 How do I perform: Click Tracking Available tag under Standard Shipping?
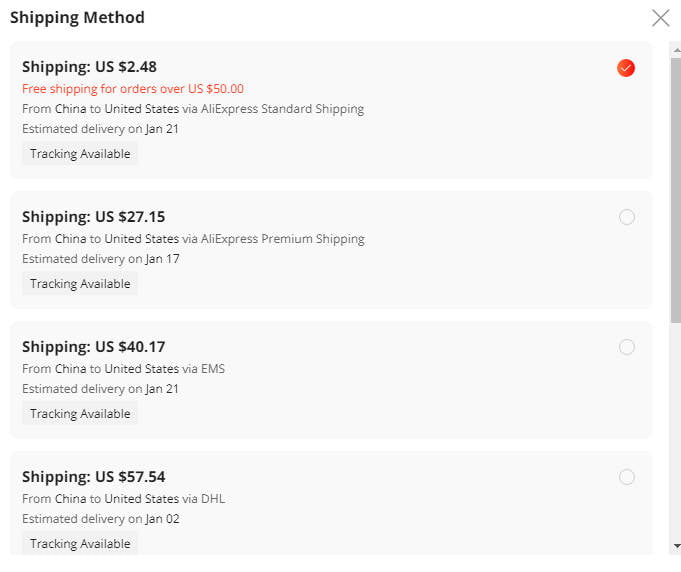[80, 154]
